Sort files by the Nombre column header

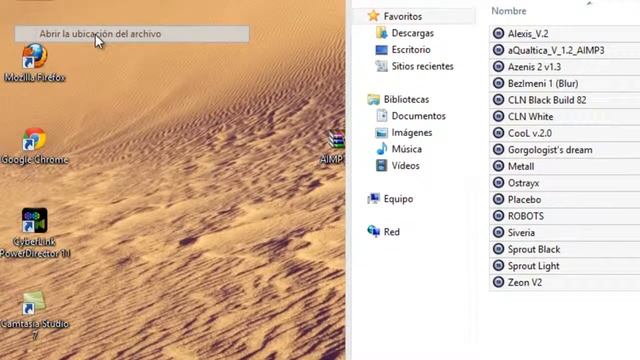pos(509,11)
